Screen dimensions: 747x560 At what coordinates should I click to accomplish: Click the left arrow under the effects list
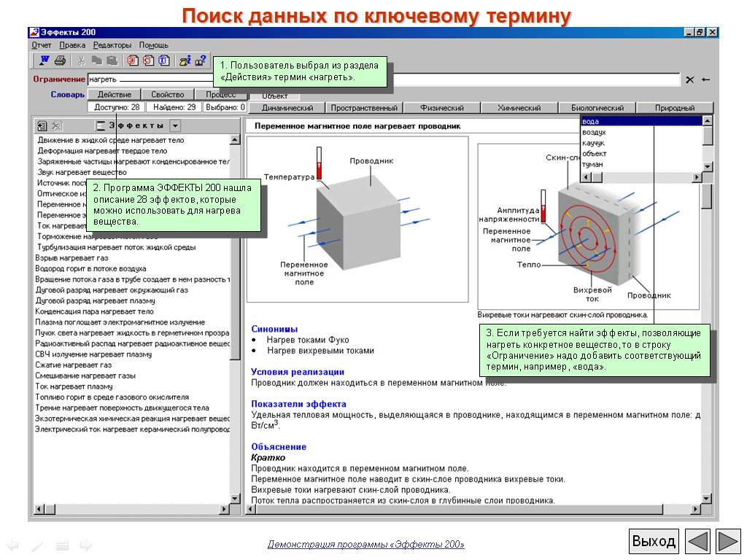point(39,509)
